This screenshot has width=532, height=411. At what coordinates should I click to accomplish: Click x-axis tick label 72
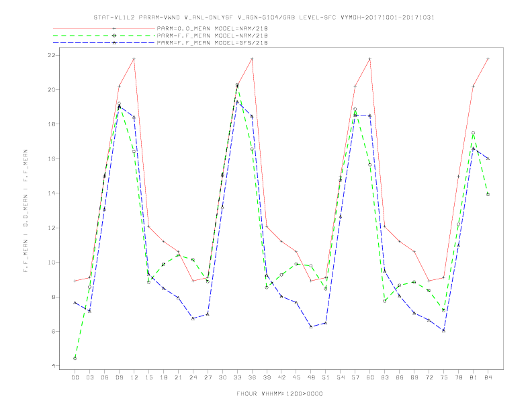tap(429, 377)
